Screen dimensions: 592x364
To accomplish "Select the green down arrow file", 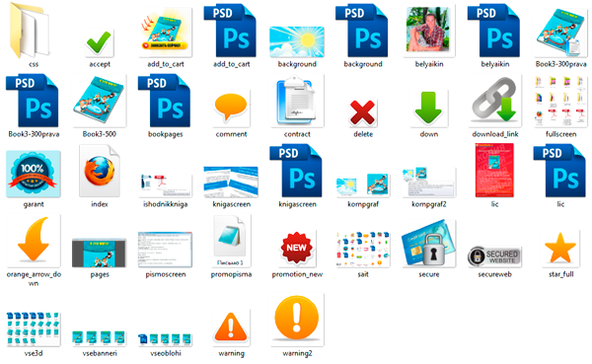I will click(x=428, y=108).
